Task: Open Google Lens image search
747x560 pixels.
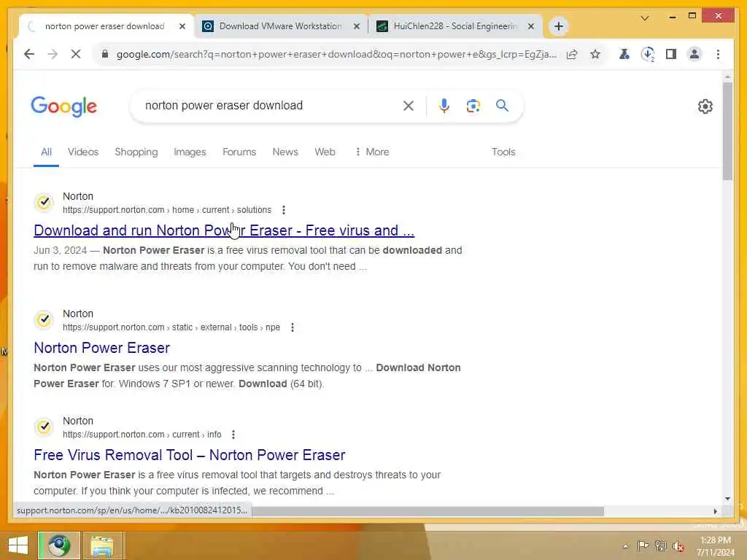Action: 473,106
